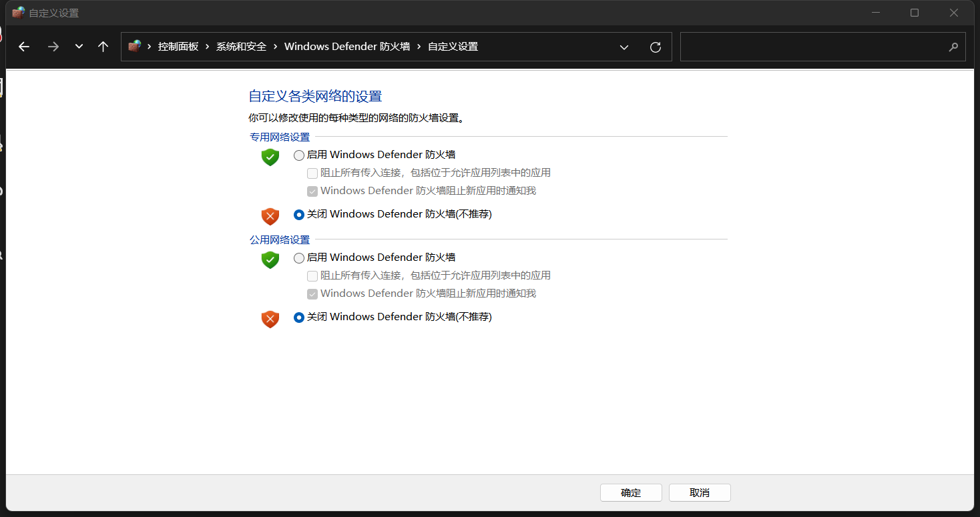Viewport: 980px width, 517px height.
Task: Click the control panel search box
Action: click(x=822, y=47)
